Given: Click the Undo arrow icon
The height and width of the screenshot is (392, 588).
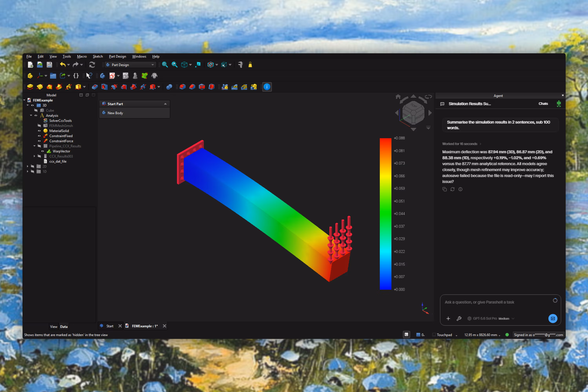Looking at the screenshot, I should coord(63,65).
